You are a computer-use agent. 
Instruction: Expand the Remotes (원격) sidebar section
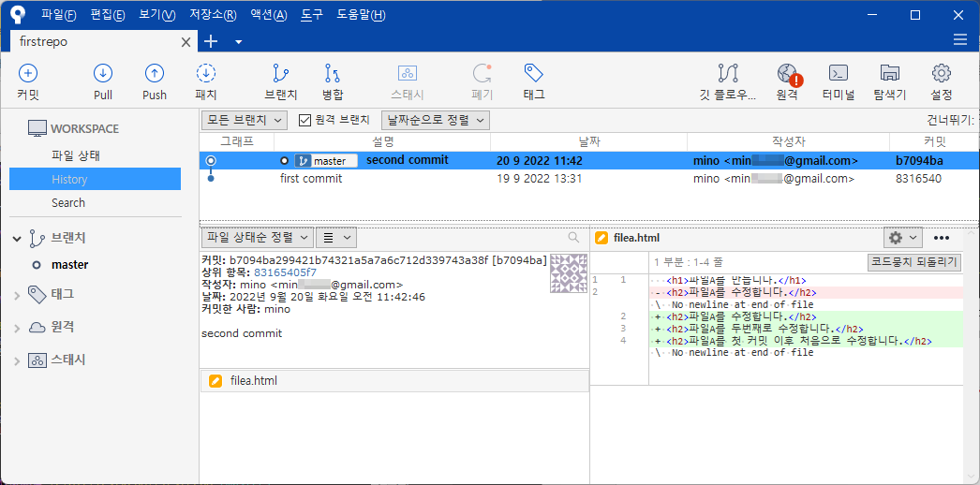point(17,328)
